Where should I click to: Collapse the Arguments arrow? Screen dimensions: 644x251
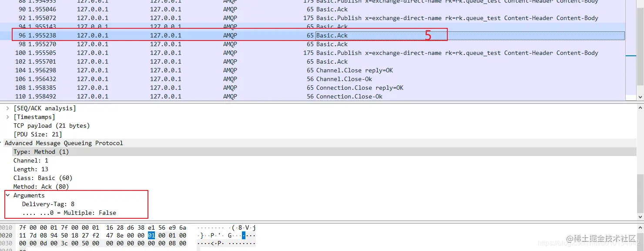(x=8, y=195)
